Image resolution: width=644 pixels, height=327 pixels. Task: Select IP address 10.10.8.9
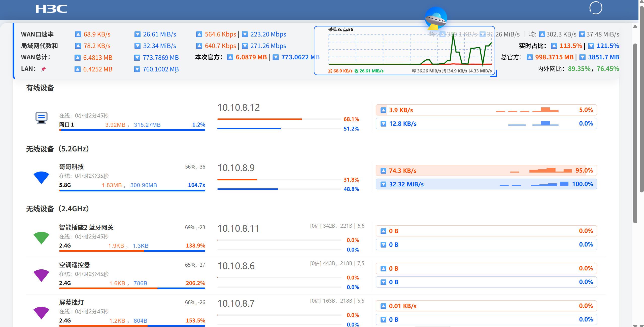tap(236, 168)
